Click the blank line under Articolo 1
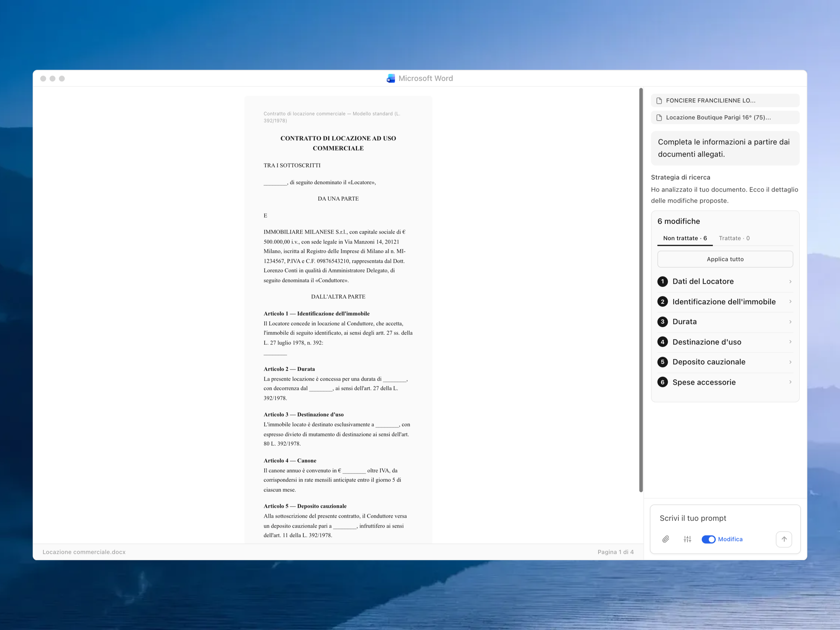Viewport: 840px width, 630px height. point(275,353)
